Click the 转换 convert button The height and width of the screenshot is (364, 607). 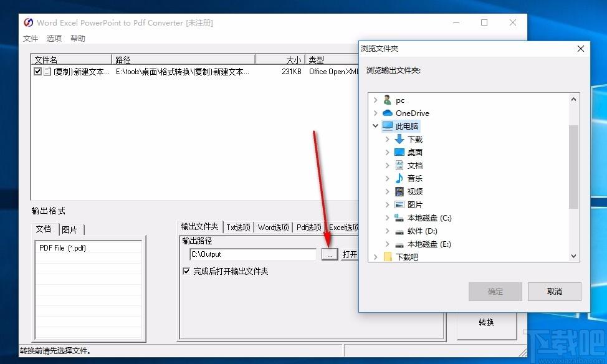486,322
